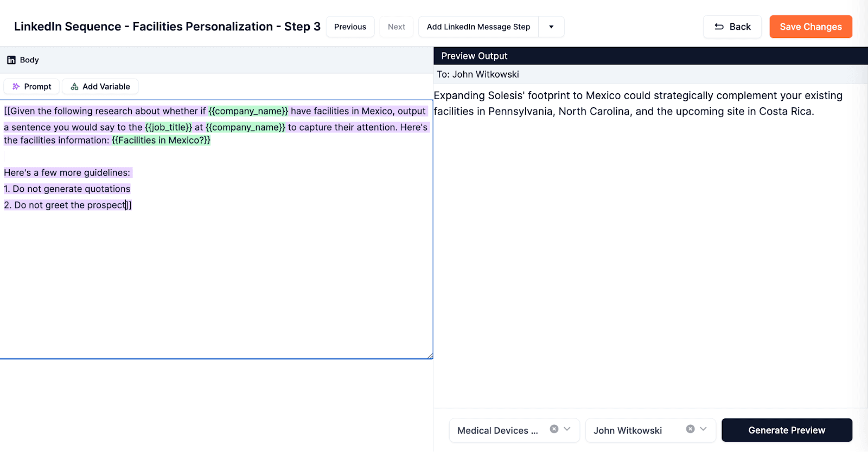Image resolution: width=868 pixels, height=452 pixels.
Task: Click Save Changes
Action: click(811, 27)
